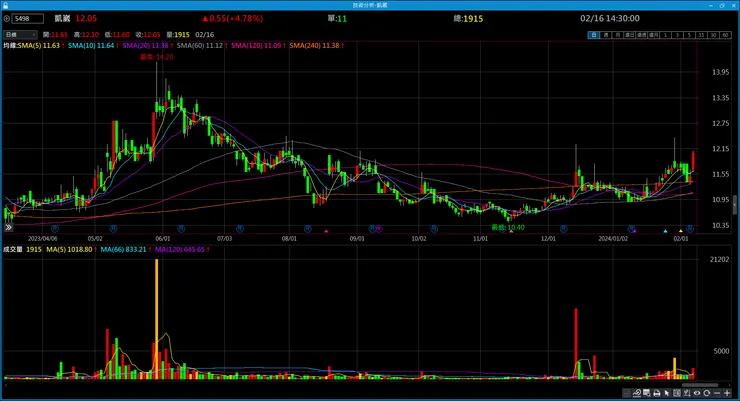Click the 02/16 14:30:00 timestamp

tap(610, 18)
